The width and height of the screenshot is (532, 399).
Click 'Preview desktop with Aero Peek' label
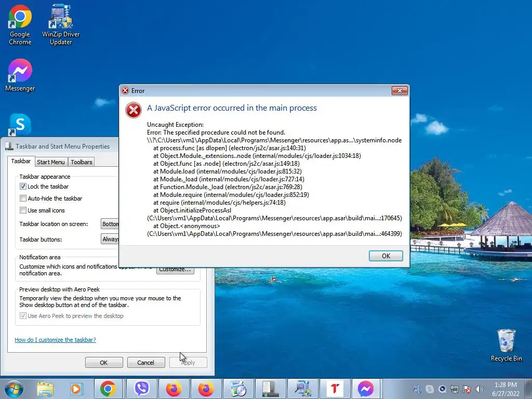(59, 289)
